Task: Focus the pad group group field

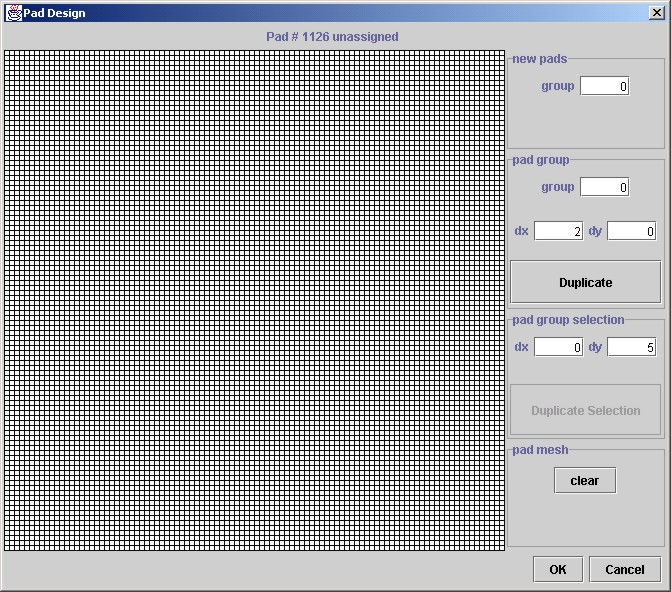Action: click(x=605, y=187)
